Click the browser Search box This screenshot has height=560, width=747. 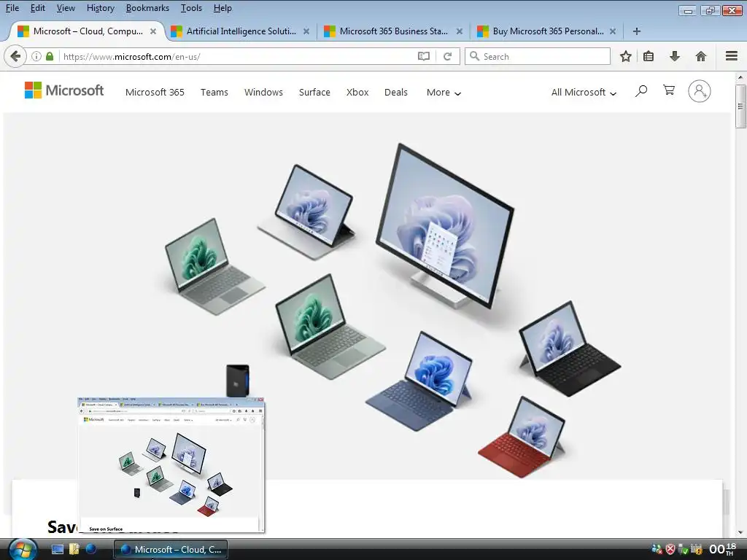coord(538,56)
